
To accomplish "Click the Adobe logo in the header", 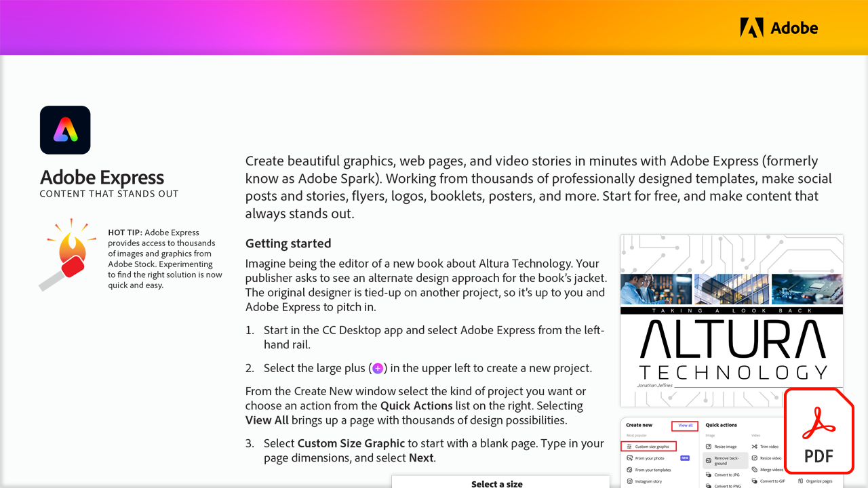I will (778, 28).
